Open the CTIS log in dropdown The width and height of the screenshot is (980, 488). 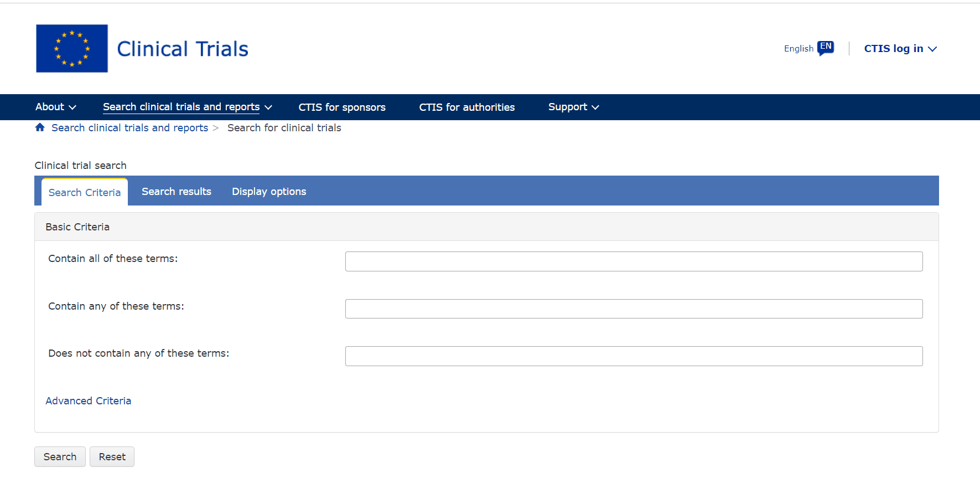coord(900,49)
